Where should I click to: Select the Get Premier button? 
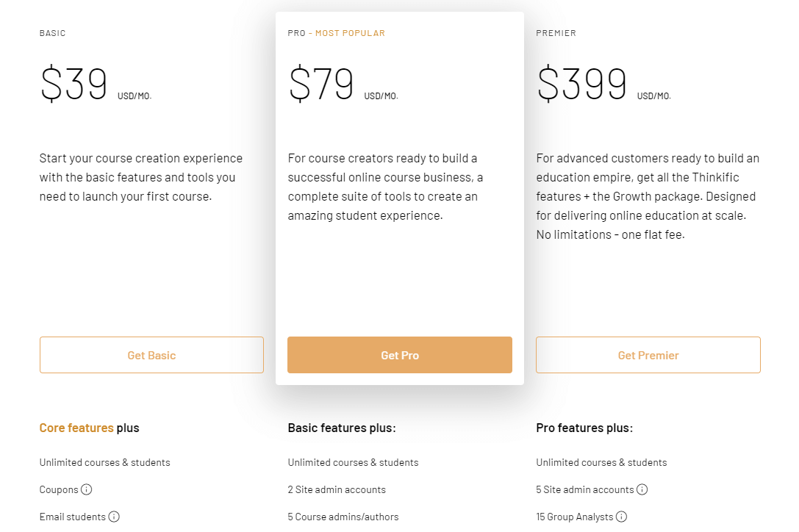[648, 355]
